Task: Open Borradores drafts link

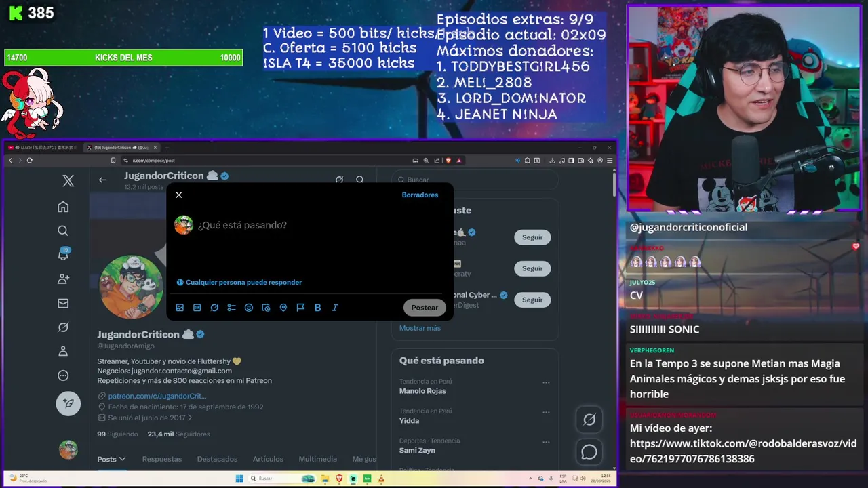Action: tap(420, 195)
